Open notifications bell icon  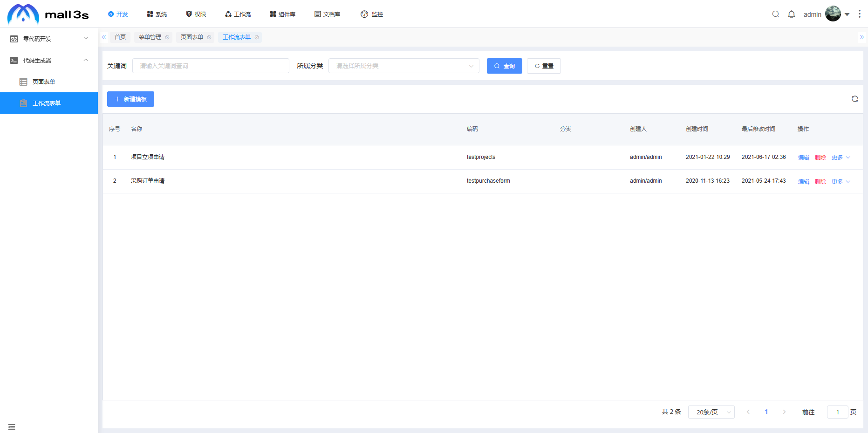(x=792, y=14)
